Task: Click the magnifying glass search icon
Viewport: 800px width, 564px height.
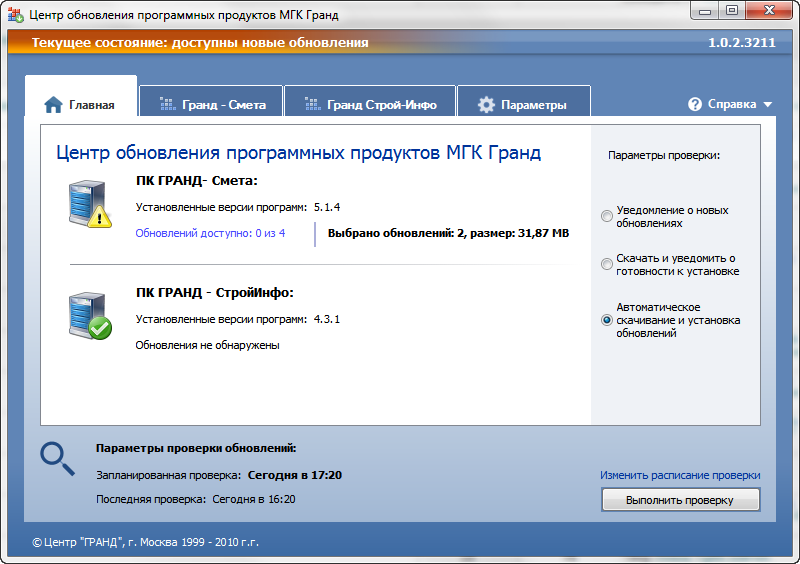Action: [x=57, y=457]
